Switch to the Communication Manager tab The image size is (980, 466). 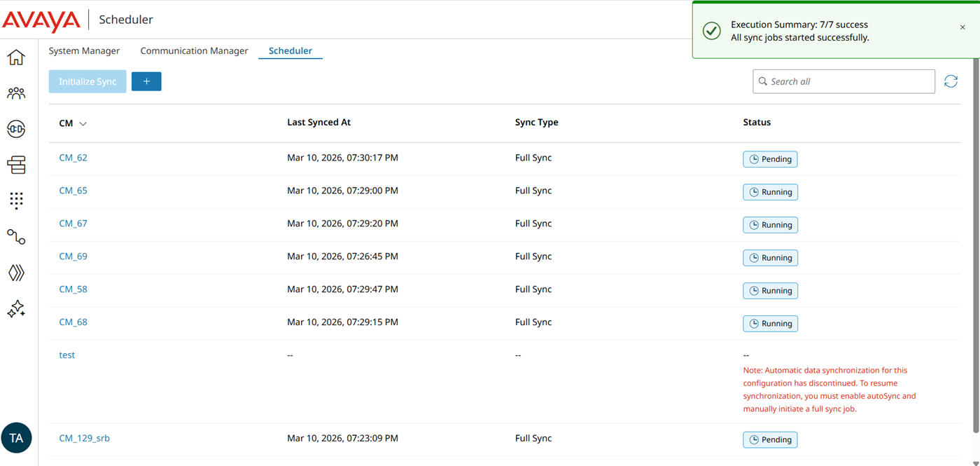[x=194, y=50]
